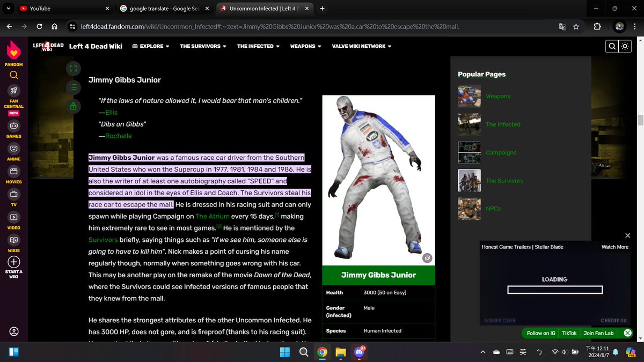Open The Atrium link
644x362 pixels.
(x=213, y=216)
